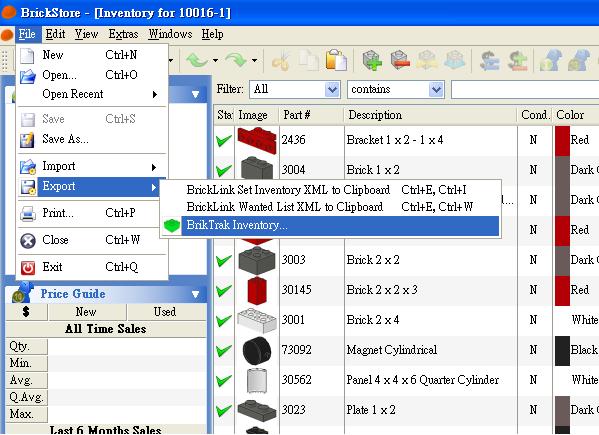The width and height of the screenshot is (599, 435).
Task: Toggle status checkmark for part 2436
Action: [x=224, y=141]
